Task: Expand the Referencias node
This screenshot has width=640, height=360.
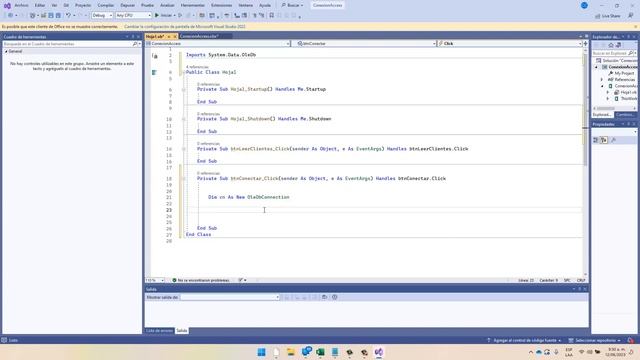Action: click(x=602, y=80)
